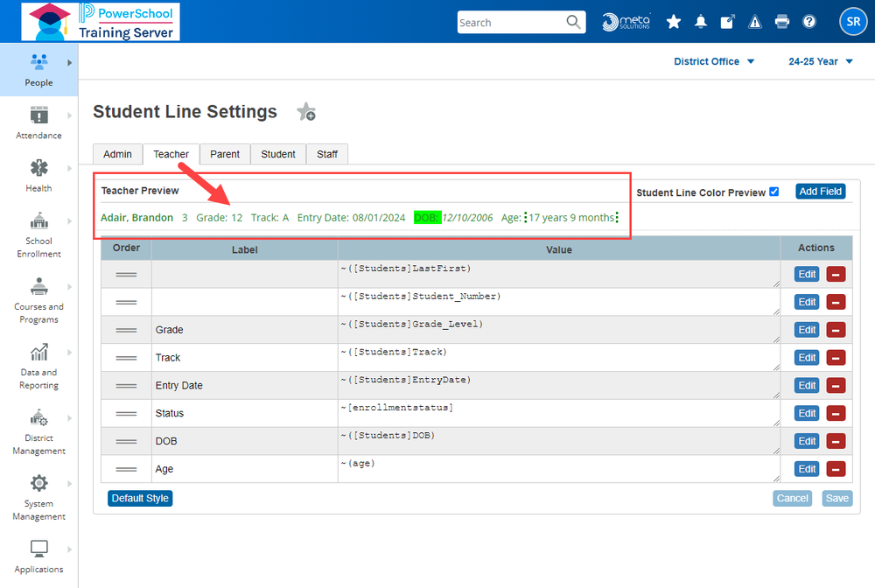Delete the Status field row
Screen dimensions: 875x588
pos(836,413)
